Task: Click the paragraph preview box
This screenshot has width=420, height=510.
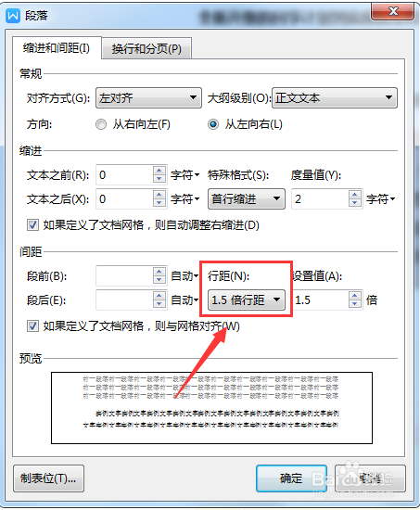Action: [x=211, y=408]
